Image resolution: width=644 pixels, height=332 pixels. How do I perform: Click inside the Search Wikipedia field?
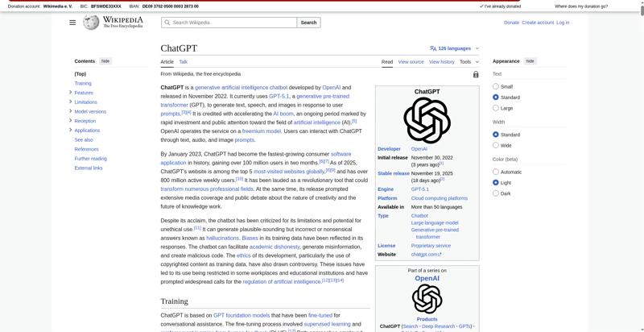[x=233, y=23]
